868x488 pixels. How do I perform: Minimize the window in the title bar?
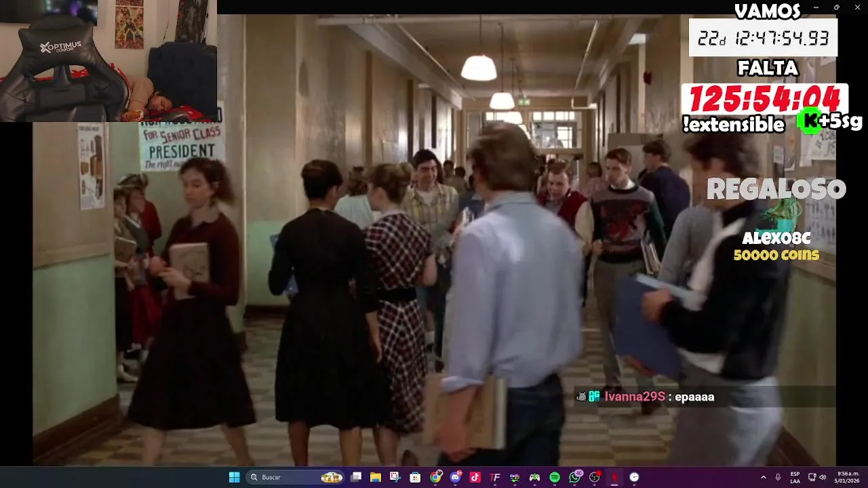[816, 7]
